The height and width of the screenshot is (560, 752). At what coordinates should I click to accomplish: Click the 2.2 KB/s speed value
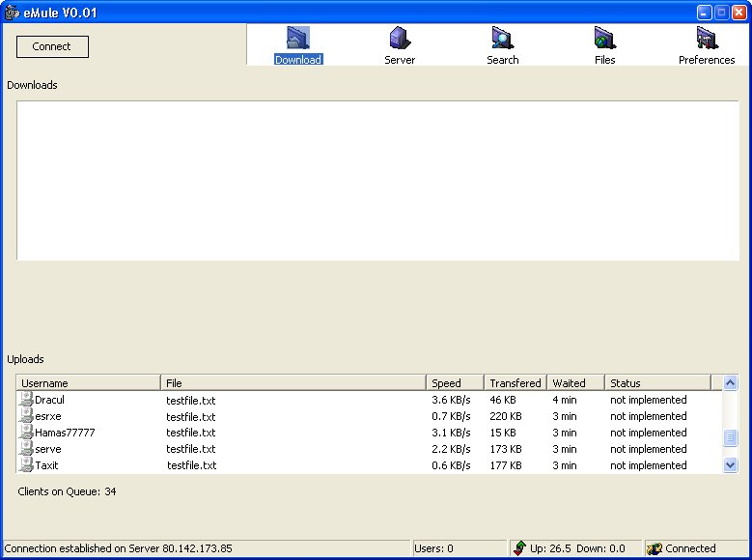(451, 449)
